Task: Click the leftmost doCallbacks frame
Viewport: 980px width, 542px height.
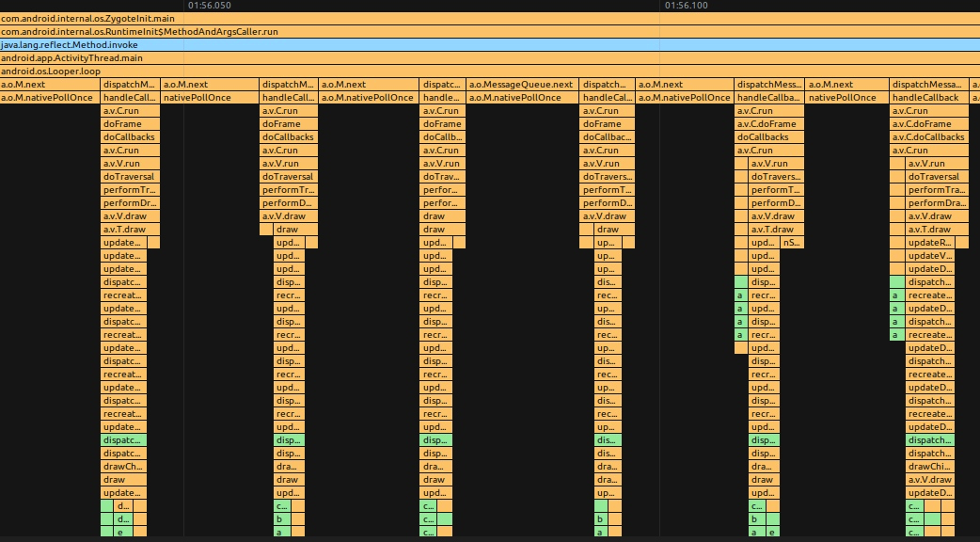Action: (x=130, y=136)
